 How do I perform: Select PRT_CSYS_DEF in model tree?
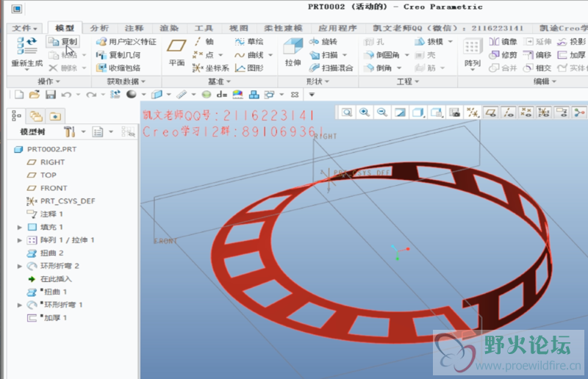click(x=61, y=201)
